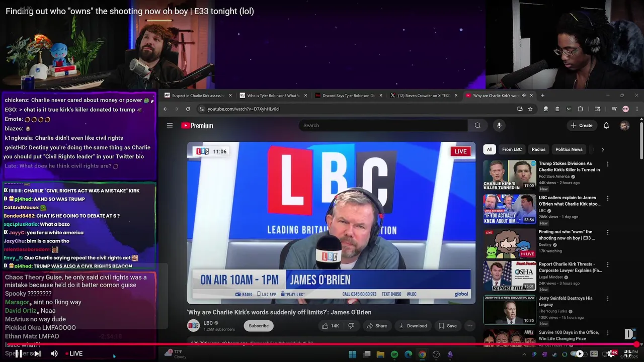Open options for LBC callers video
Viewport: 644px width, 362px height.
(607, 198)
